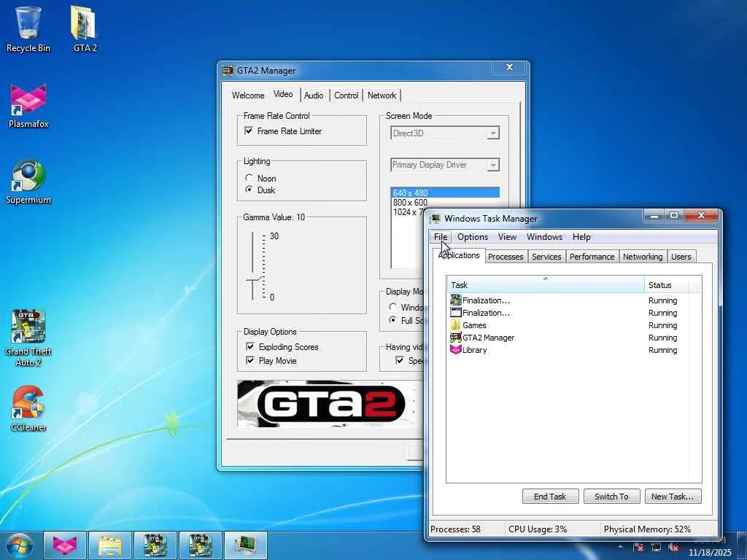
Task: Click the 11/18/2025 taskbar date
Action: [709, 553]
